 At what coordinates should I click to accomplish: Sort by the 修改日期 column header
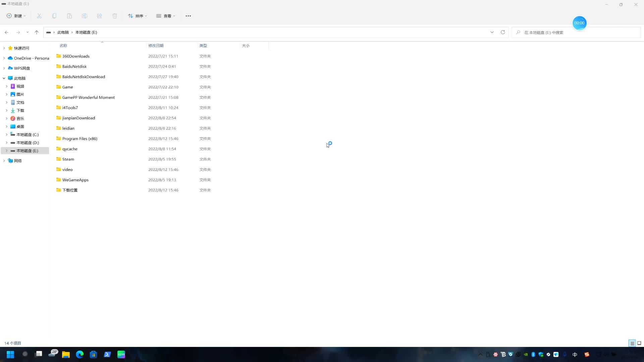pyautogui.click(x=156, y=46)
